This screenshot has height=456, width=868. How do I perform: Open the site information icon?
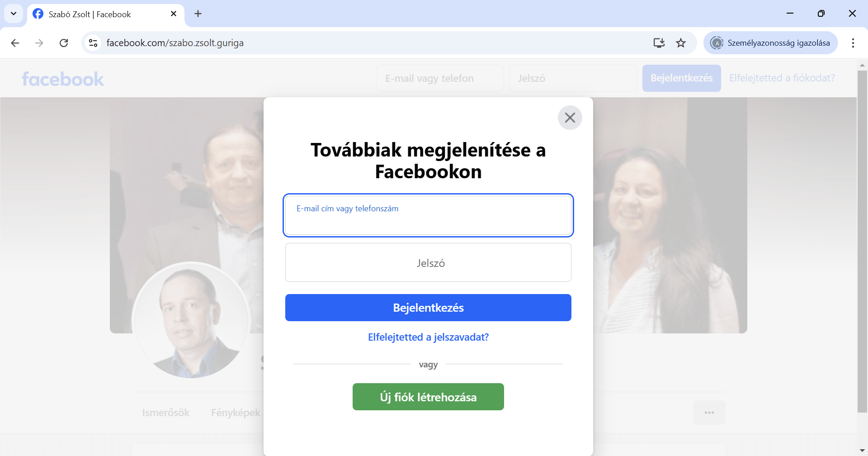click(93, 43)
